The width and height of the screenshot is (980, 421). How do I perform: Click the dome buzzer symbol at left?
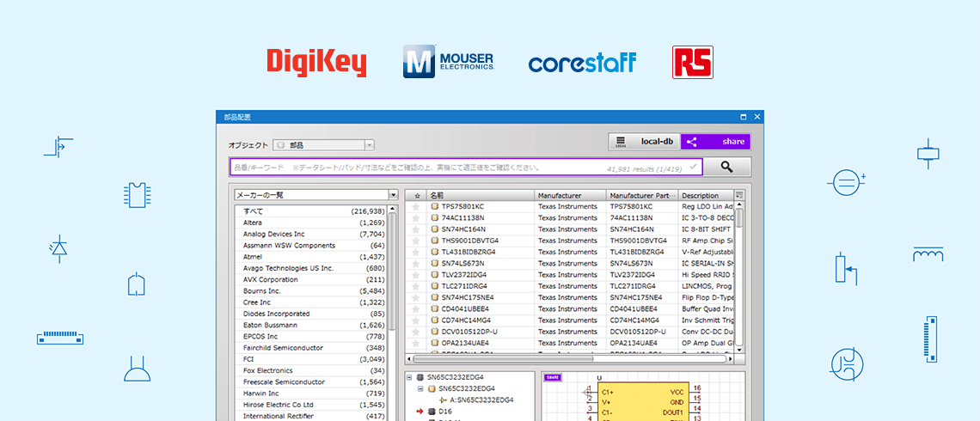click(x=138, y=369)
